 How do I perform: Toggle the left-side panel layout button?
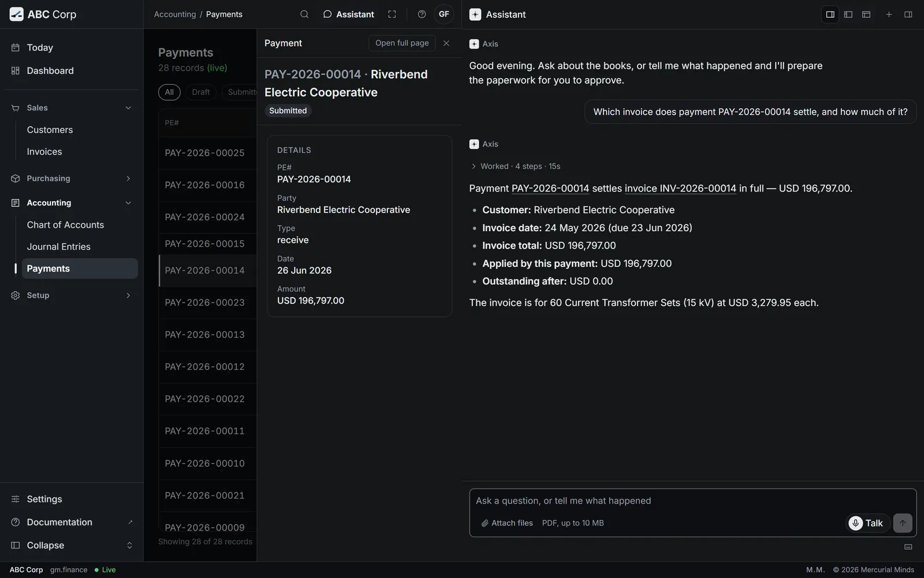pos(848,14)
